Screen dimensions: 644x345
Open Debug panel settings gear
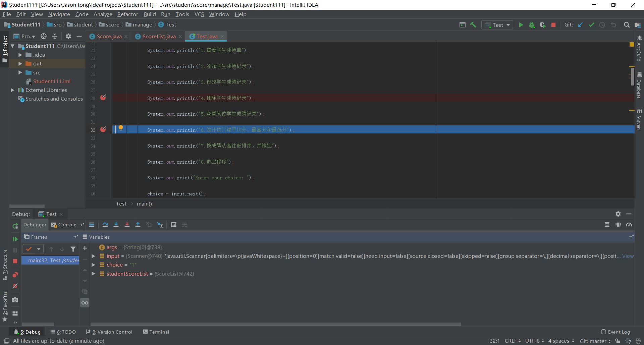(x=618, y=214)
